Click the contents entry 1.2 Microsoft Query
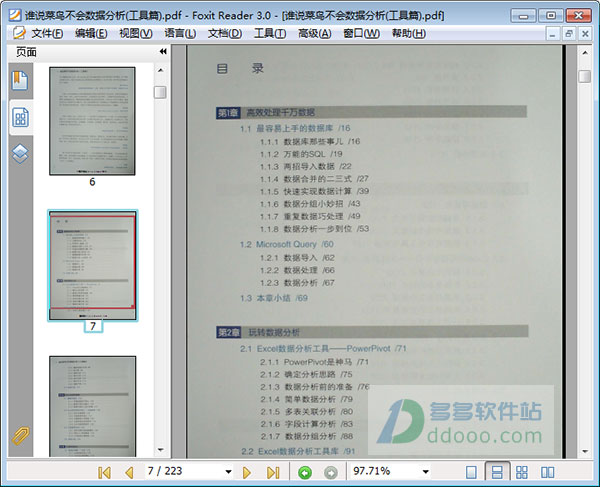The width and height of the screenshot is (600, 487). (x=287, y=244)
